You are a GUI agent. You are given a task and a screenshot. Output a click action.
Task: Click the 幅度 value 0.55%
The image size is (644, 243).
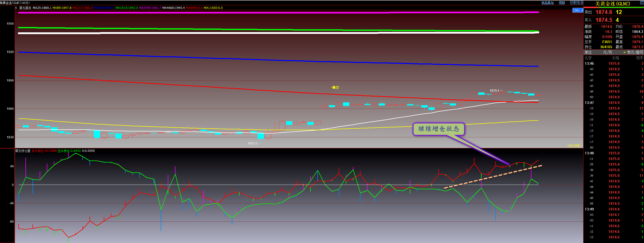[x=607, y=37]
